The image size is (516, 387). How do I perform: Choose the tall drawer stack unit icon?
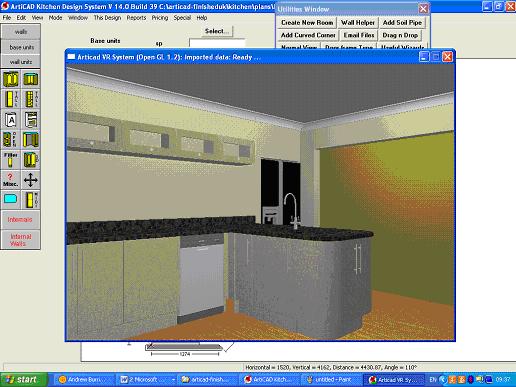coord(31,99)
